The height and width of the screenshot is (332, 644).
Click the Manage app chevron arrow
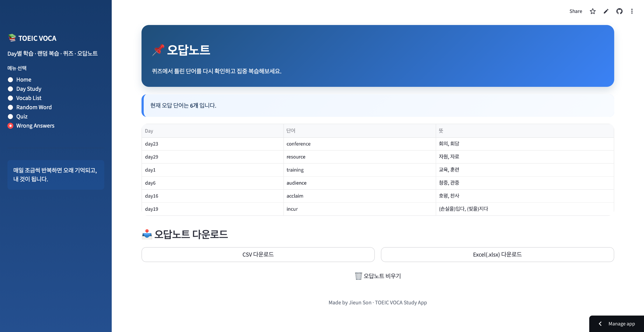[600, 323]
